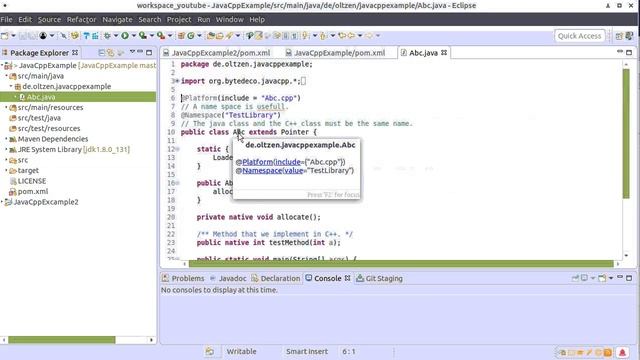Toggle Mark Occurrences toolbar button
This screenshot has height=360, width=640.
[x=258, y=36]
